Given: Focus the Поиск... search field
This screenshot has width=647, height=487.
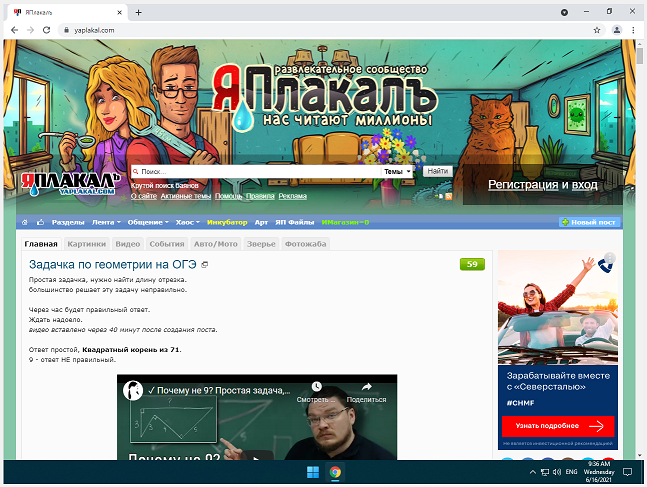Looking at the screenshot, I should tap(256, 171).
